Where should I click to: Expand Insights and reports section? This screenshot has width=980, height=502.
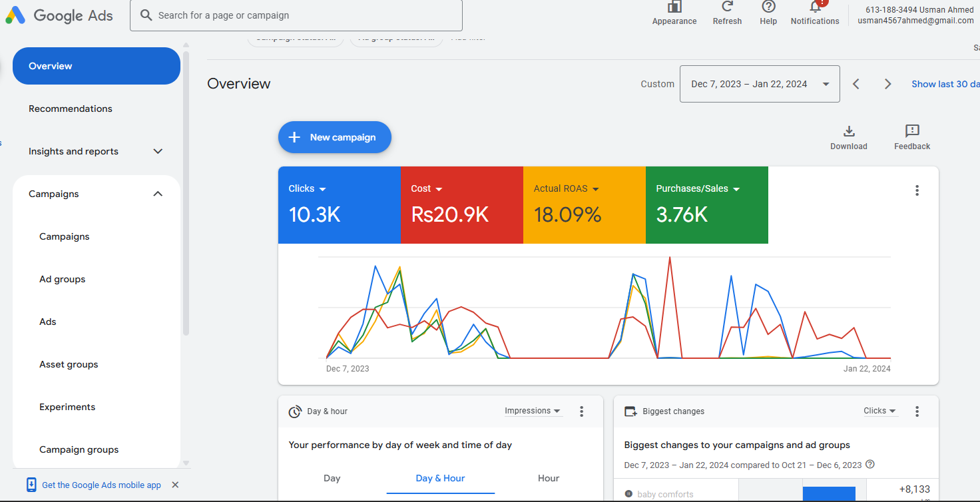158,151
